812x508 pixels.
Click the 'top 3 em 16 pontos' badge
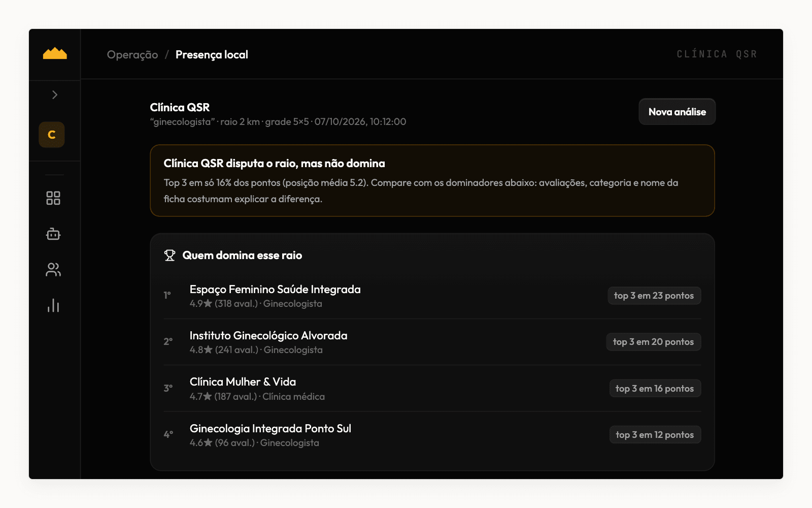(x=655, y=389)
